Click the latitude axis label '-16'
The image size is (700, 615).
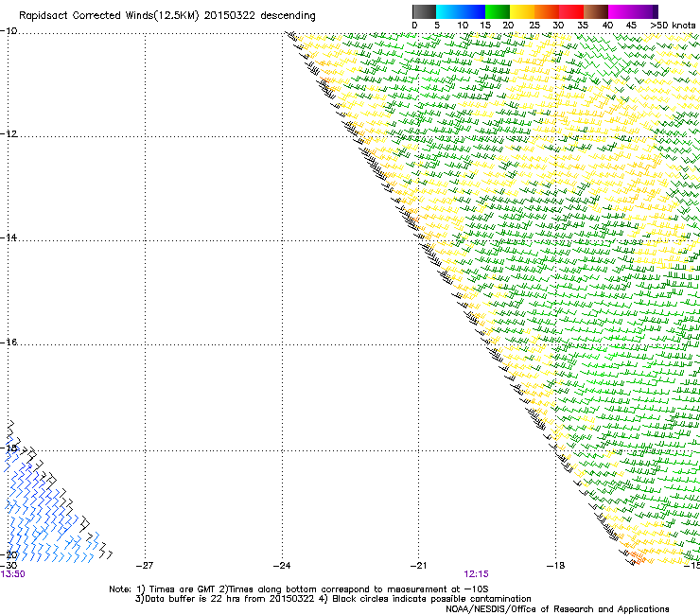coord(9,343)
